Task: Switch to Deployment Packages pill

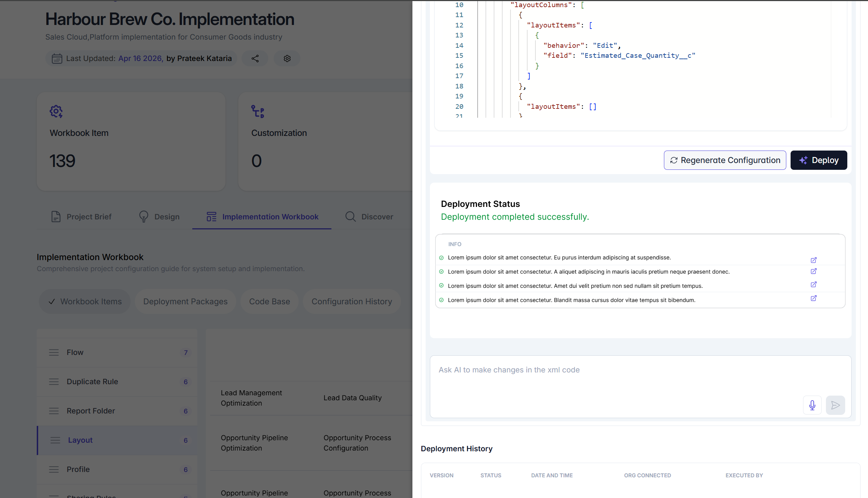Action: pyautogui.click(x=185, y=301)
